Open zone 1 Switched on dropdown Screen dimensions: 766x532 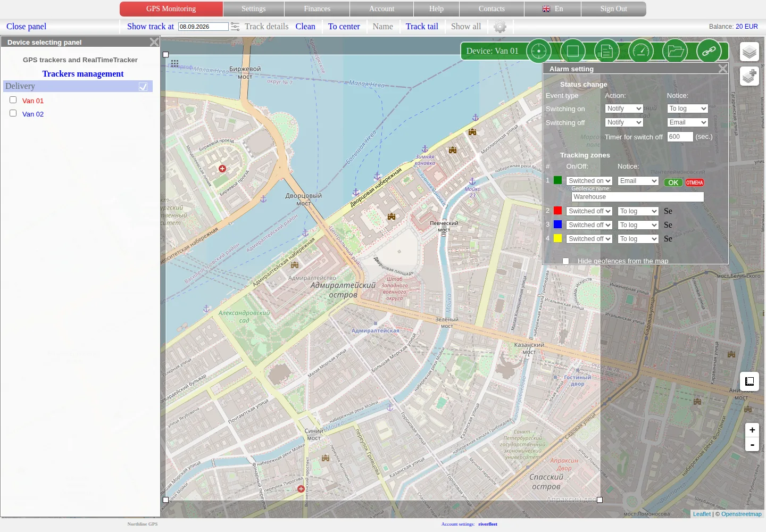589,181
